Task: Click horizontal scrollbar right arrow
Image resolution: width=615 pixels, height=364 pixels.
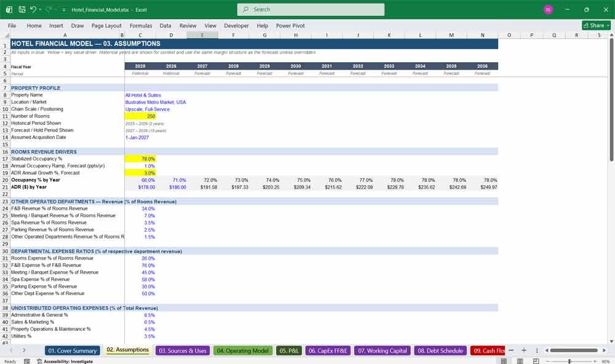Action: point(604,350)
